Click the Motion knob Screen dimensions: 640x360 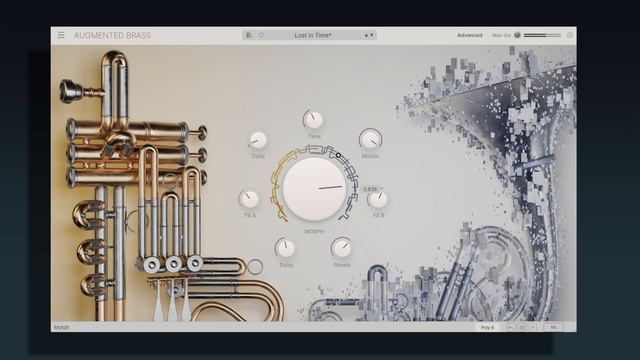pyautogui.click(x=371, y=140)
